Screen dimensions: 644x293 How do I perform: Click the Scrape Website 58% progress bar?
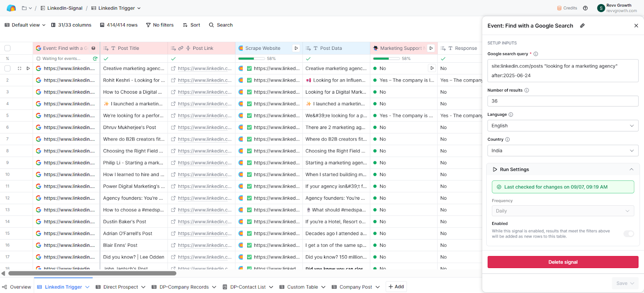251,59
